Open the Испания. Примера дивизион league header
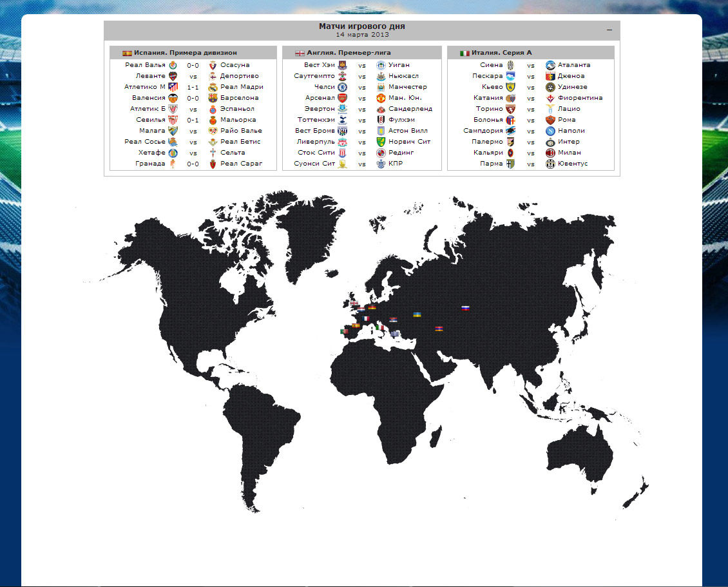The width and height of the screenshot is (728, 587). (x=186, y=52)
